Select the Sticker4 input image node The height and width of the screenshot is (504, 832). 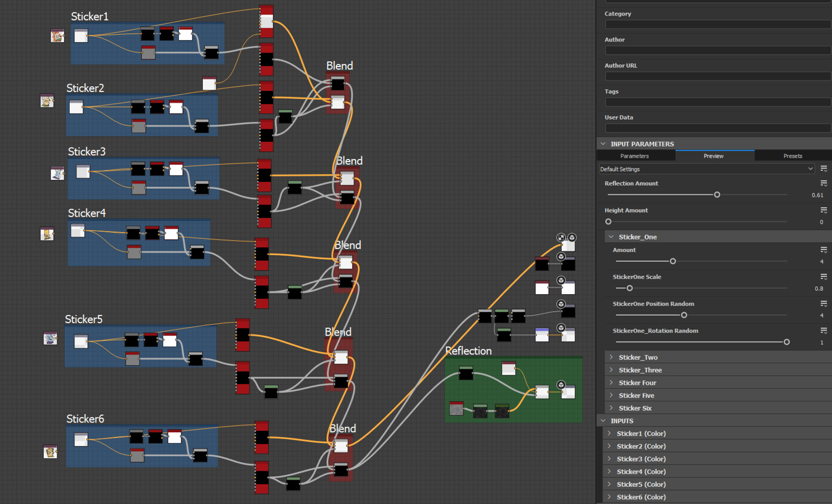47,234
